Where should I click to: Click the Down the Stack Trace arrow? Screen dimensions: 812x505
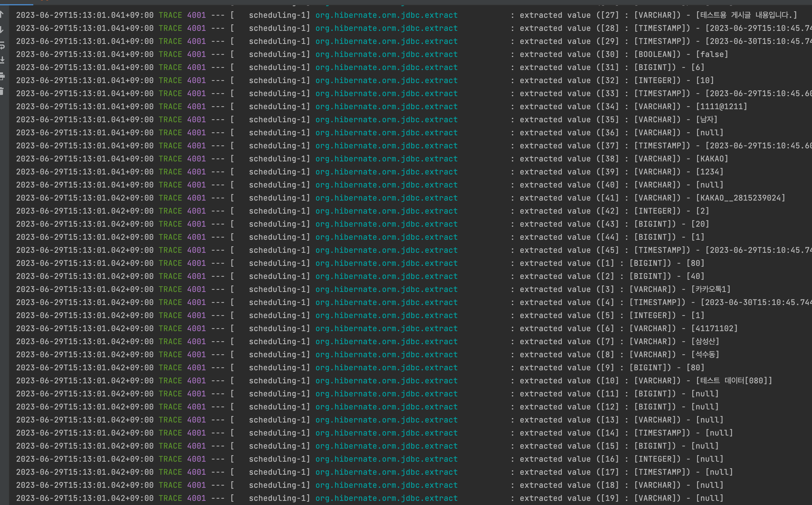coord(2,29)
